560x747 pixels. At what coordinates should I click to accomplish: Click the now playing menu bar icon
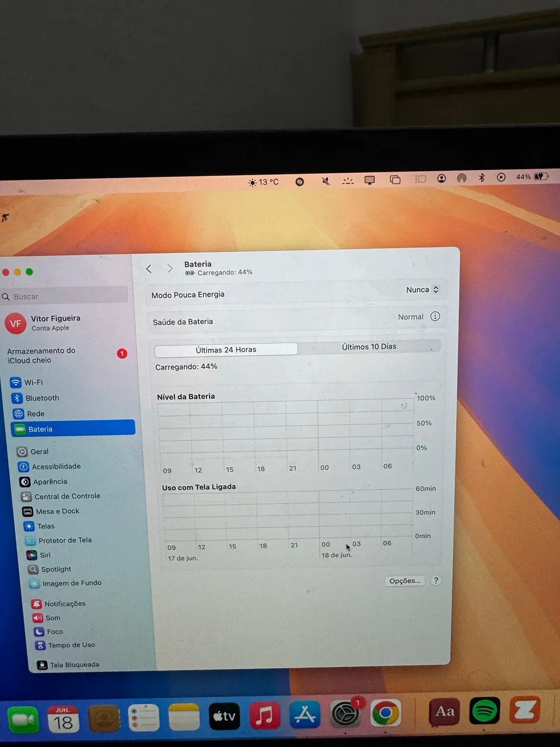(x=501, y=177)
